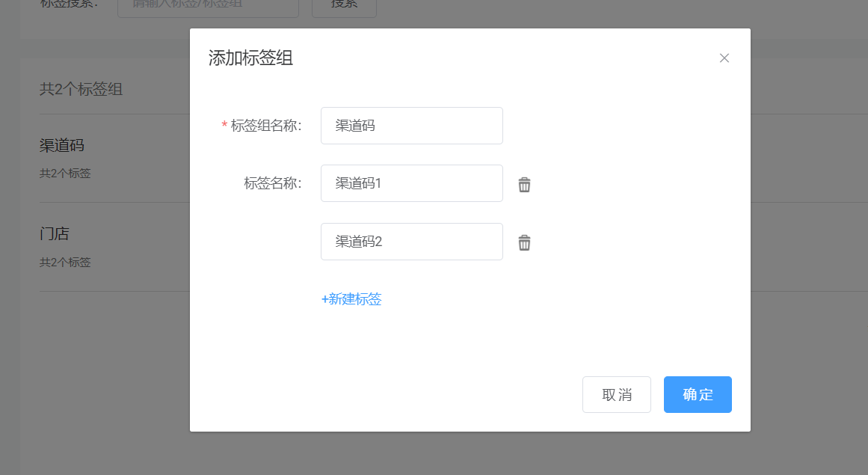Click the 标签组名称 label

coord(265,126)
